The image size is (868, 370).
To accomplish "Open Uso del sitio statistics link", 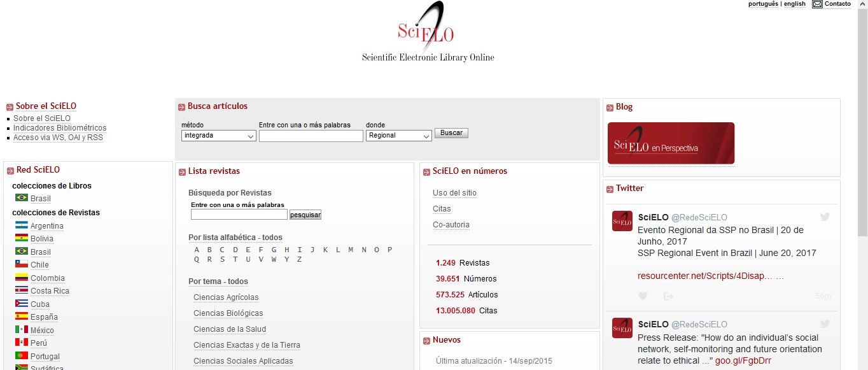I will (x=454, y=193).
